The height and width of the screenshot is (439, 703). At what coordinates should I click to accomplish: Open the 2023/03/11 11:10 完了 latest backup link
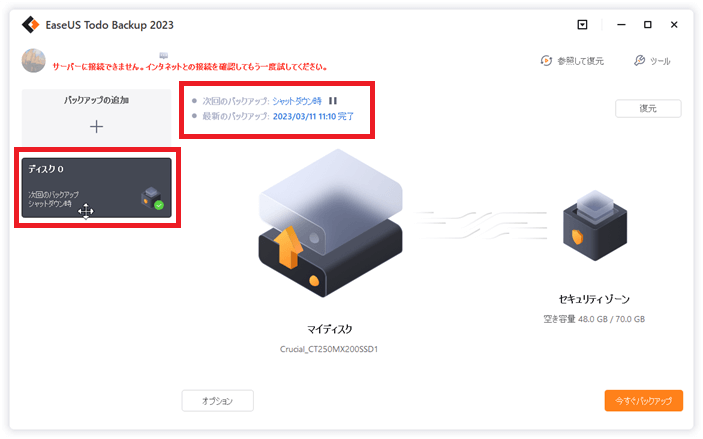pyautogui.click(x=313, y=117)
